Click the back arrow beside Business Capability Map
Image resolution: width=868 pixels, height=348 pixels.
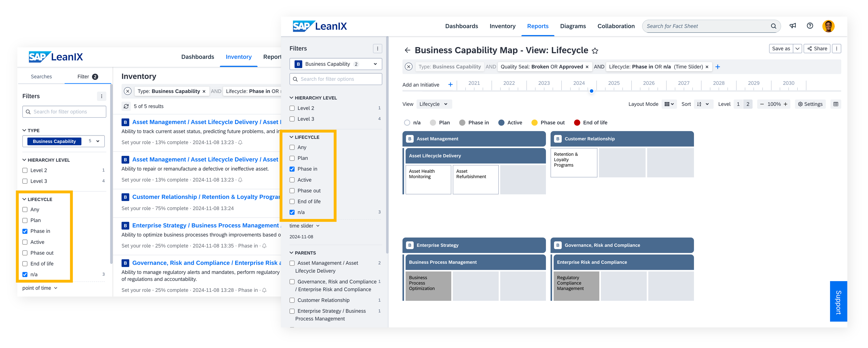pyautogui.click(x=407, y=50)
